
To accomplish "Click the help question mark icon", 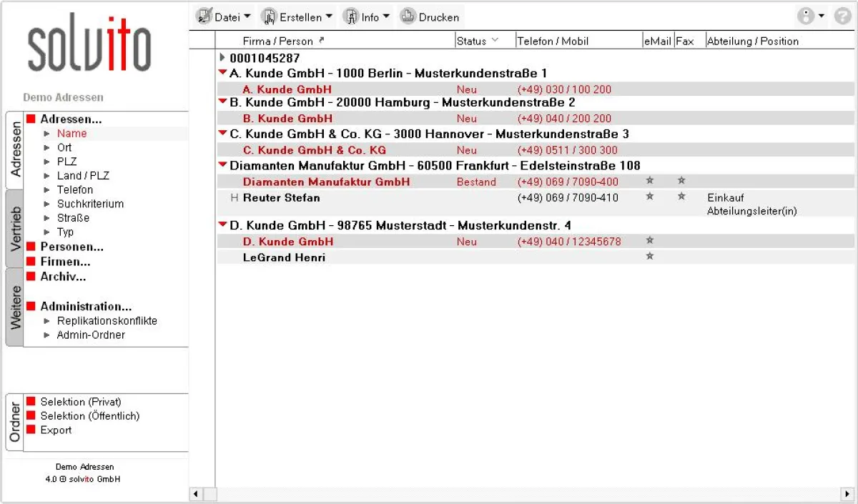I will (842, 16).
